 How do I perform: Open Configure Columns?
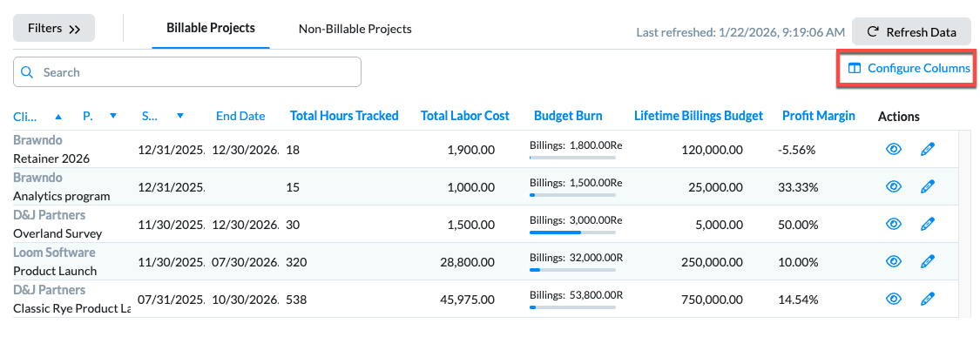[x=909, y=68]
